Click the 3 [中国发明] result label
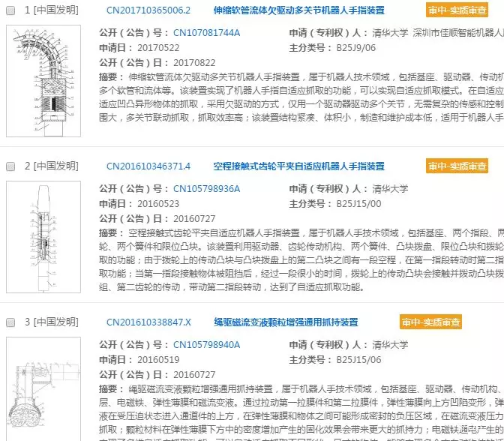Screen dimensions: 504x441 [x=52, y=322]
